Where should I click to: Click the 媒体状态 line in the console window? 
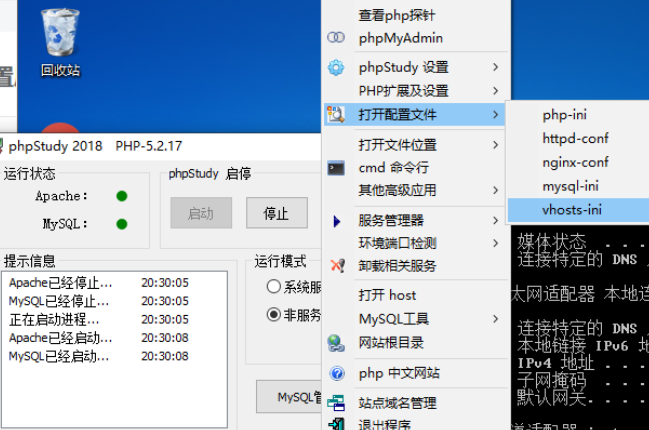tap(583, 242)
